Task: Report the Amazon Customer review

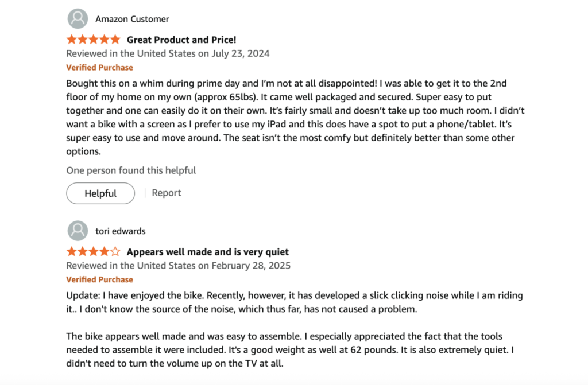Action: 167,193
